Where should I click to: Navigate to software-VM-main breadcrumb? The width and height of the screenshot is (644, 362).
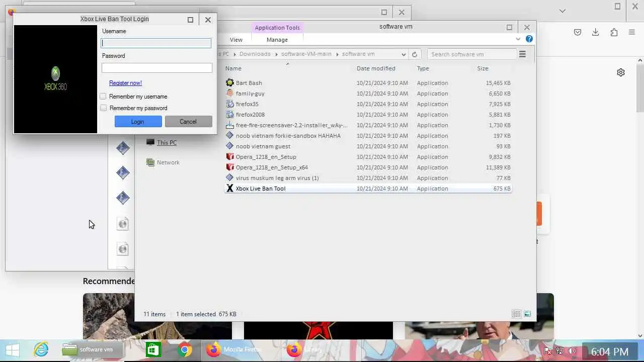click(x=306, y=54)
